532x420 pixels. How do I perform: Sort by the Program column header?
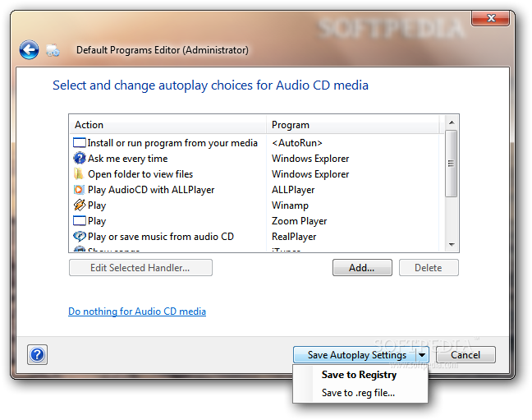(353, 125)
